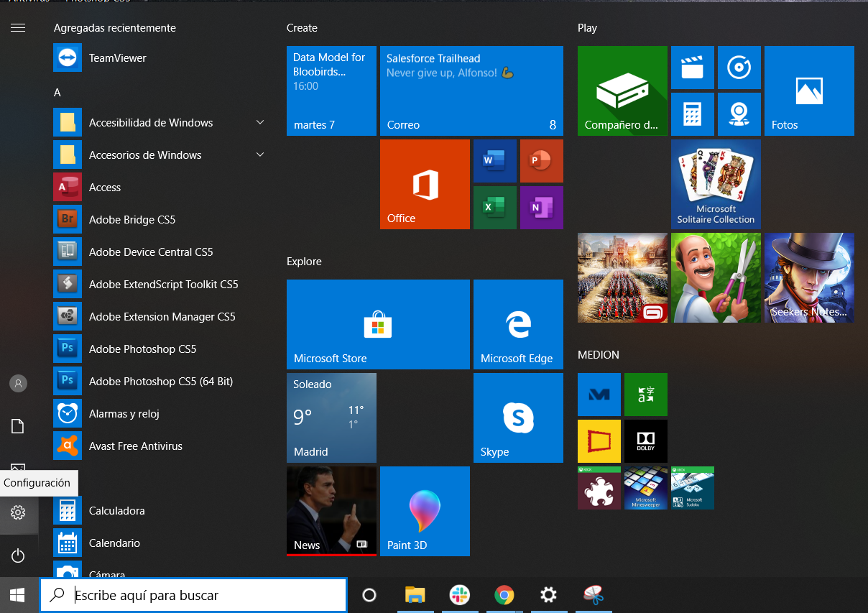Click the blue M tile under MEDION
The image size is (868, 613).
[x=599, y=395]
